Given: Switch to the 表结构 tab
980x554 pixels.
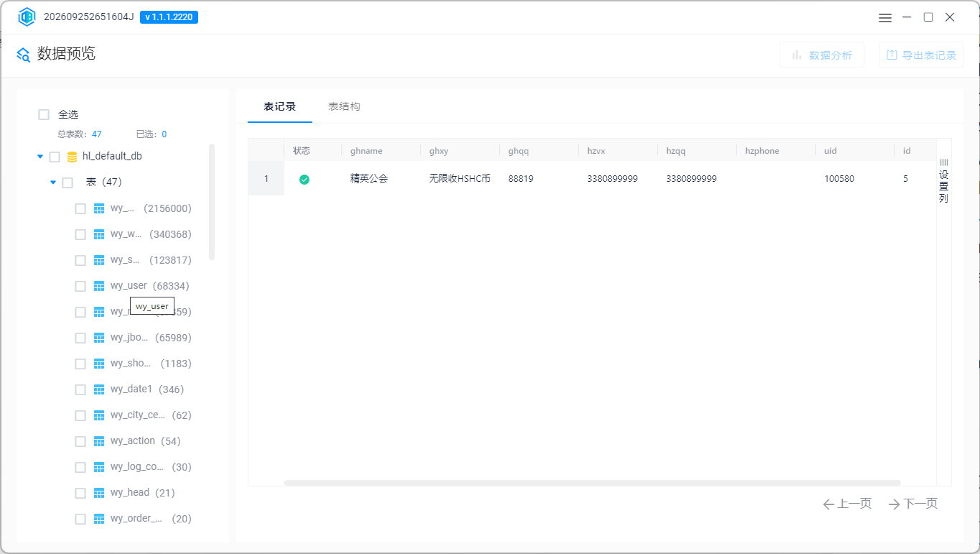Looking at the screenshot, I should [x=344, y=106].
